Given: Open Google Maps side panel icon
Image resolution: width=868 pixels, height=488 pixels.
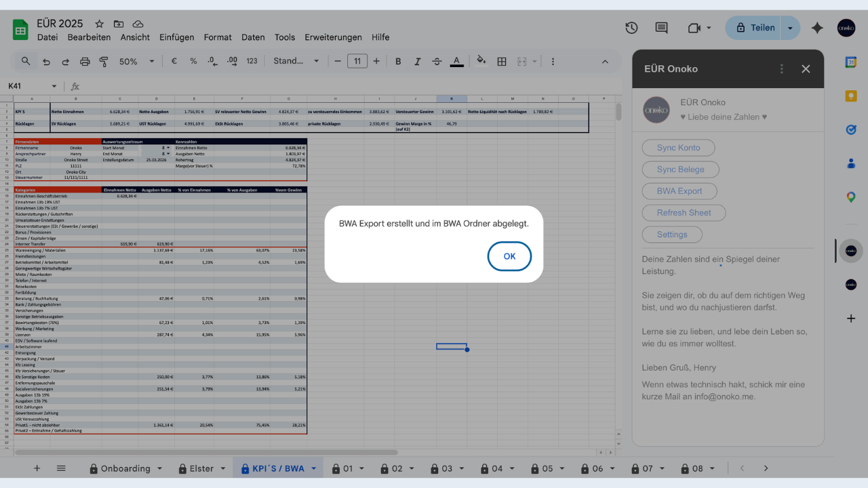Looking at the screenshot, I should (850, 197).
